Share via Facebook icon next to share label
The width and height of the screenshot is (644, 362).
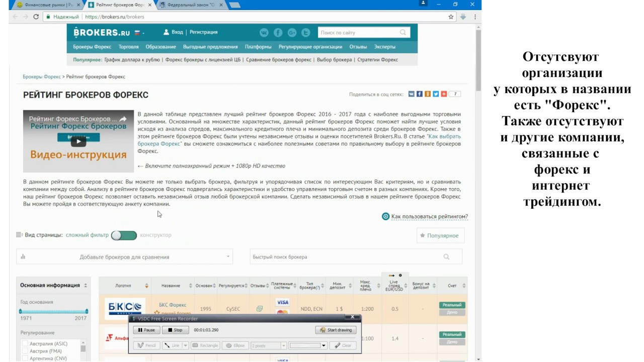click(420, 94)
